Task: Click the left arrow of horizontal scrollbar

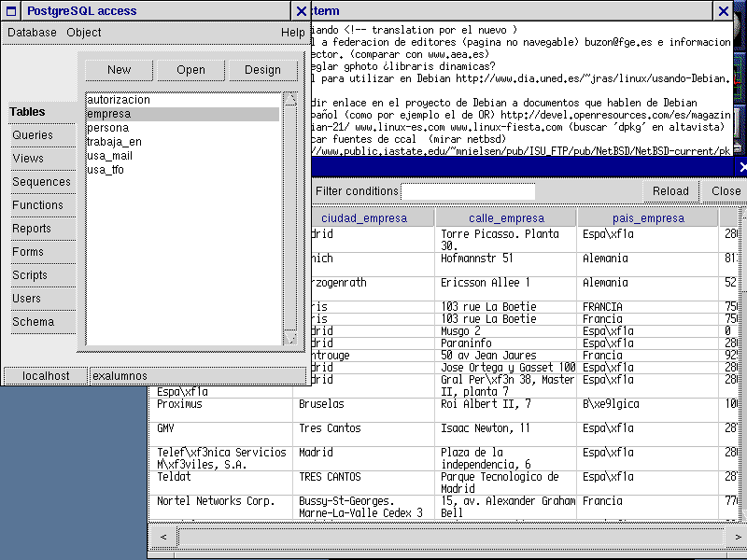Action: (x=162, y=538)
